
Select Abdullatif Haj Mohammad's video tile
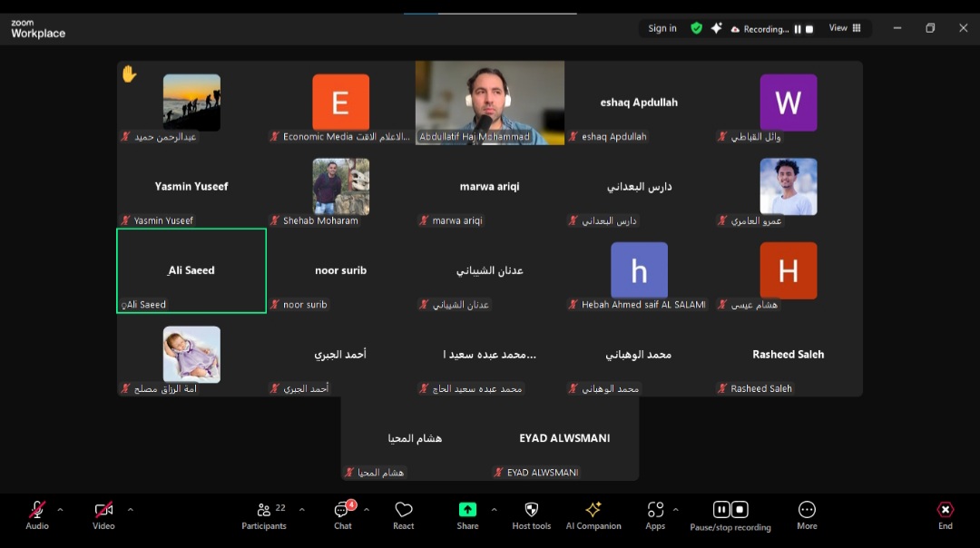coord(490,103)
